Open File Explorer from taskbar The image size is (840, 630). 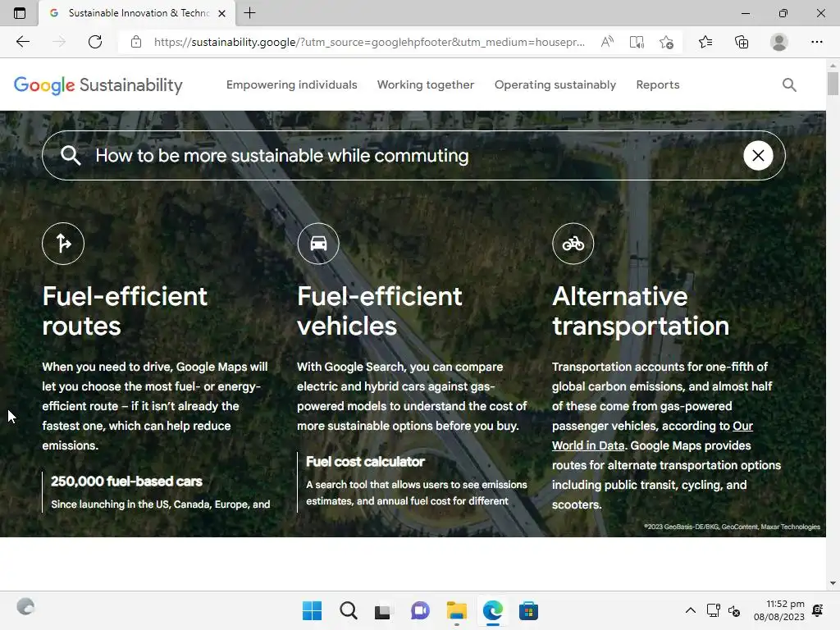point(456,610)
